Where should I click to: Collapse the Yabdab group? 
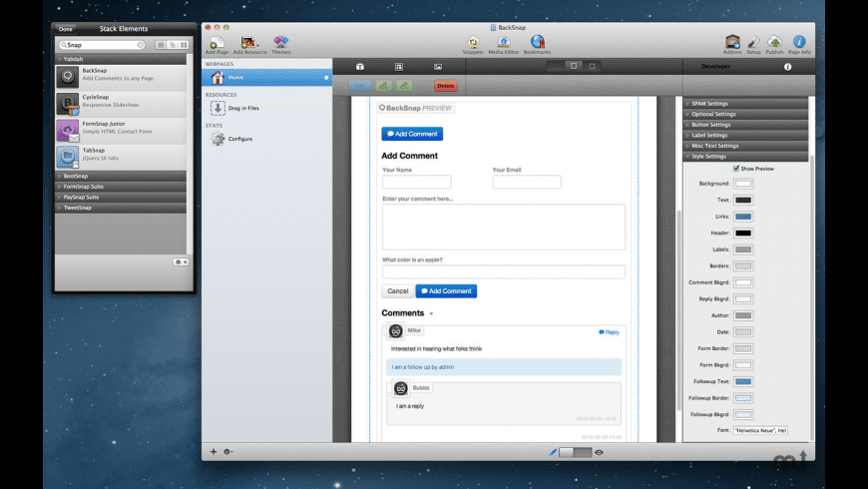tap(121, 59)
